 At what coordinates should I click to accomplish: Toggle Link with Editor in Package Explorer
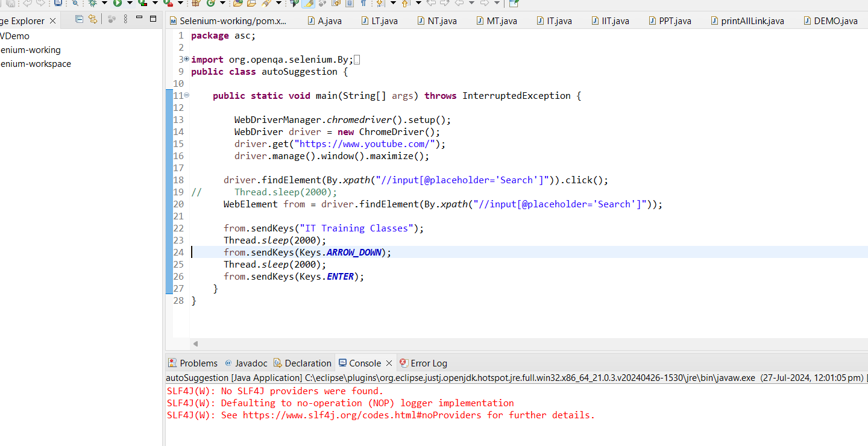[92, 19]
